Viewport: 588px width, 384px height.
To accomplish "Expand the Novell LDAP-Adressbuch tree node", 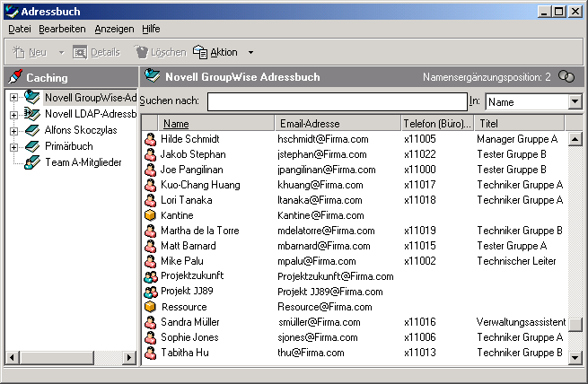I will 13,115.
